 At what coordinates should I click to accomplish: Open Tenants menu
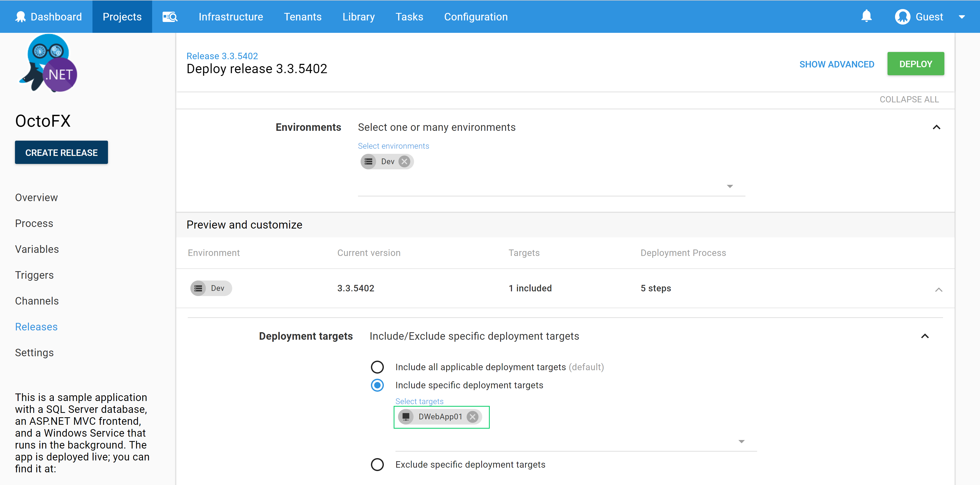click(302, 17)
